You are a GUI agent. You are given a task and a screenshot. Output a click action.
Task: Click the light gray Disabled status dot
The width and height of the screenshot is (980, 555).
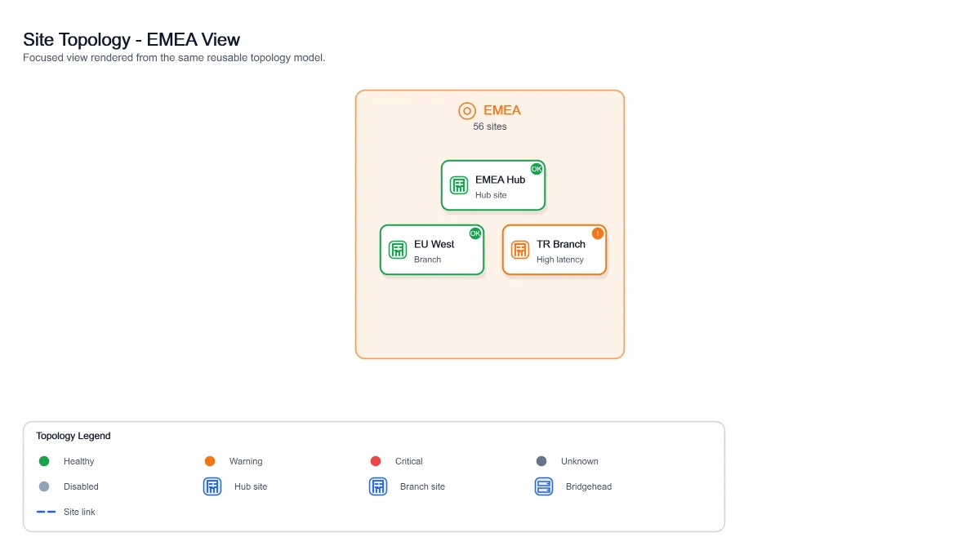point(44,486)
